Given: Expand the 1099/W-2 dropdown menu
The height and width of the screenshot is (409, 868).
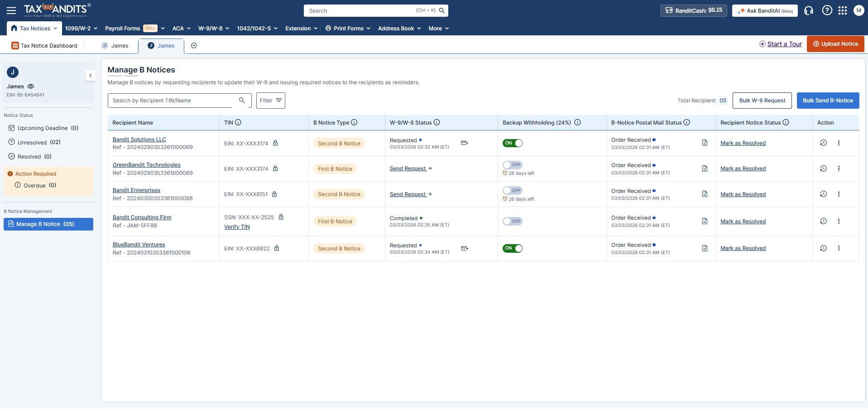Looking at the screenshot, I should 81,29.
